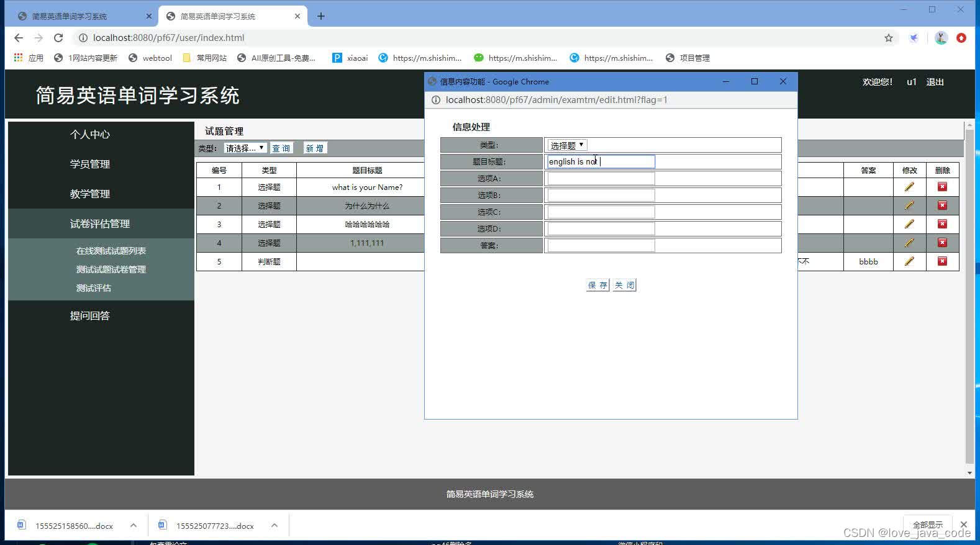Go back using the browser back arrow

[x=19, y=38]
